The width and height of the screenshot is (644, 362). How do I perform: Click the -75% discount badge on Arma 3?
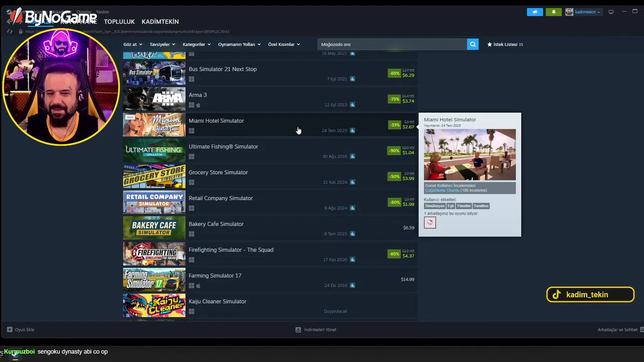(x=394, y=99)
